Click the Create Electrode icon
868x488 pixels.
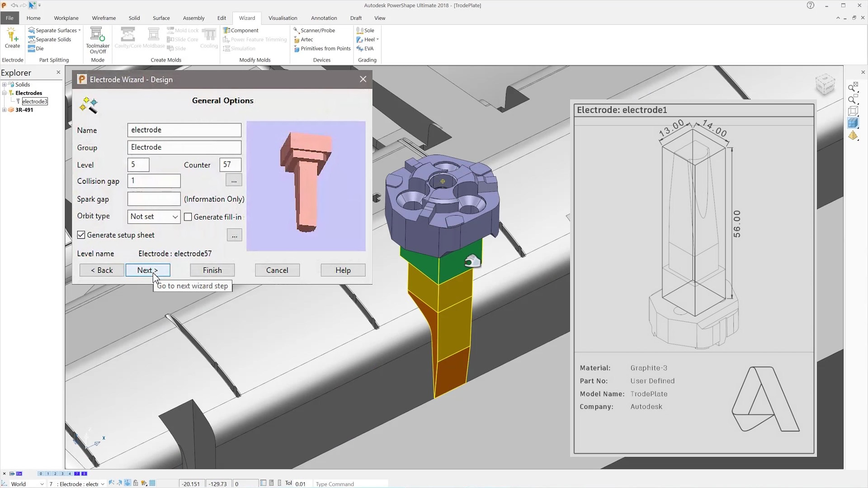click(12, 38)
